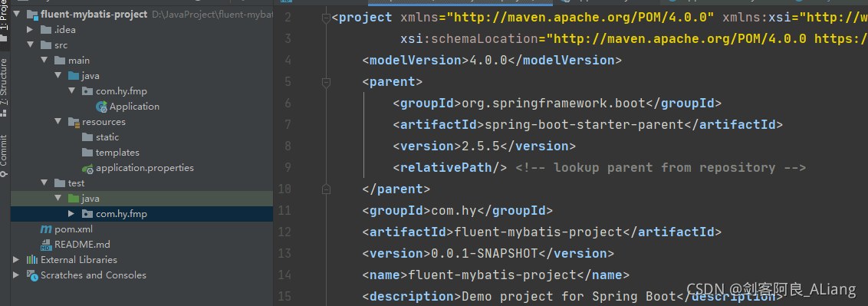This screenshot has width=868, height=306.
Task: Select pom.xml in project tree
Action: click(74, 229)
